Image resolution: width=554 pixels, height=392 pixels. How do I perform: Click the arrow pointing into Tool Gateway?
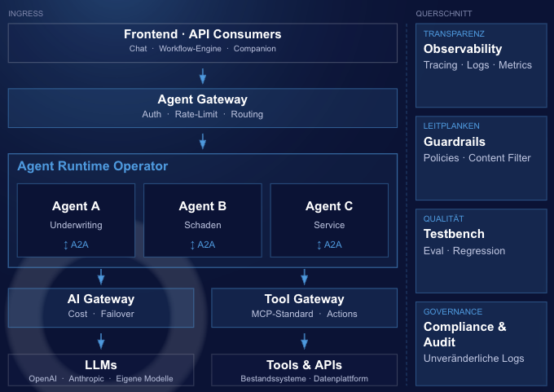click(x=304, y=277)
